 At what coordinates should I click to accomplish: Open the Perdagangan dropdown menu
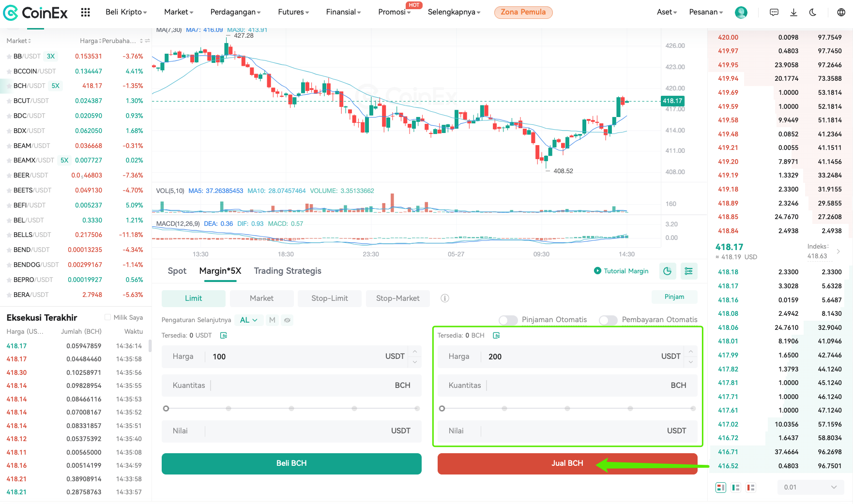point(235,12)
